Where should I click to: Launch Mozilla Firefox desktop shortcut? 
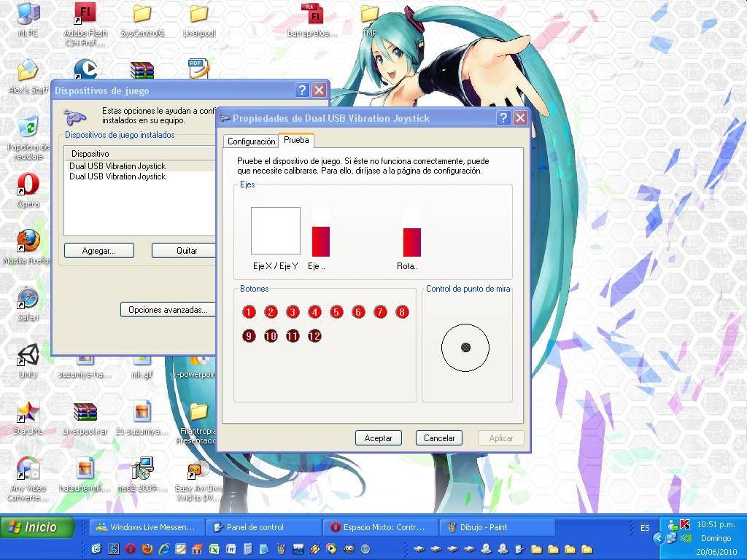click(27, 247)
